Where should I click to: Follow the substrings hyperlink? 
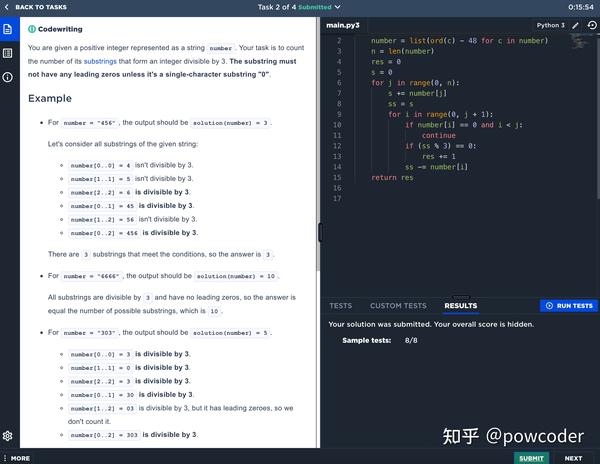click(100, 61)
